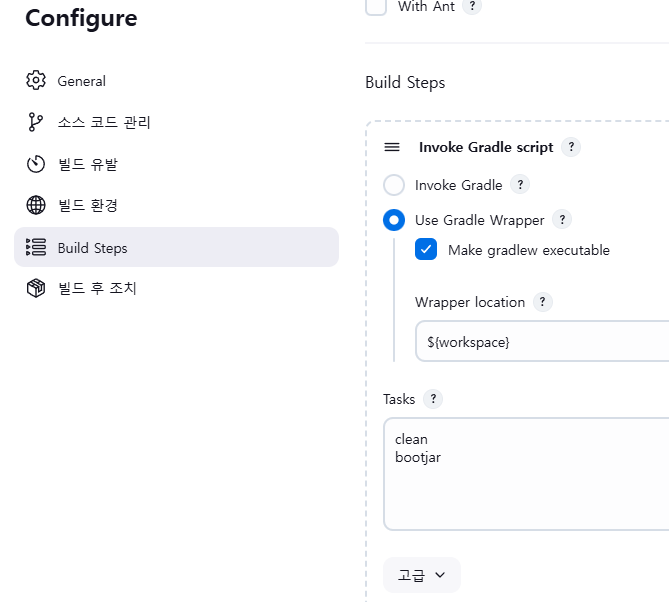Enable the With Ant checkbox
669x602 pixels.
tap(376, 6)
